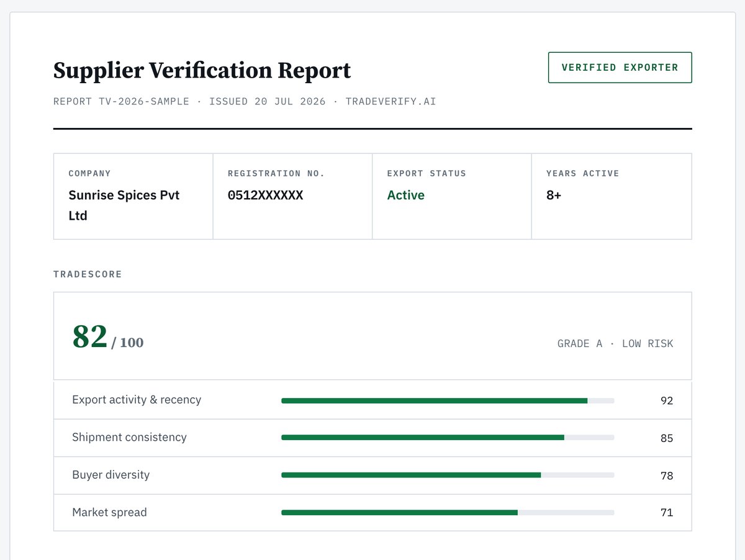Image resolution: width=745 pixels, height=560 pixels.
Task: Select the score value 78
Action: 667,476
